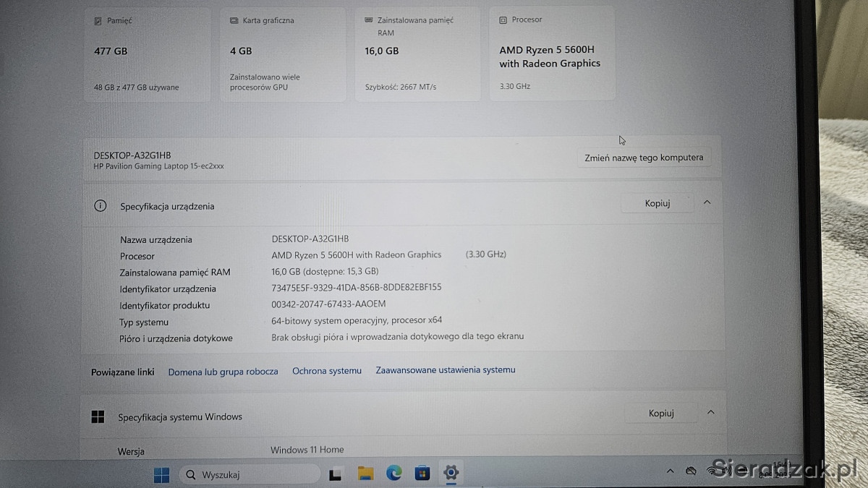The height and width of the screenshot is (488, 868).
Task: Click the Pamięć storage card icon
Action: (x=98, y=21)
